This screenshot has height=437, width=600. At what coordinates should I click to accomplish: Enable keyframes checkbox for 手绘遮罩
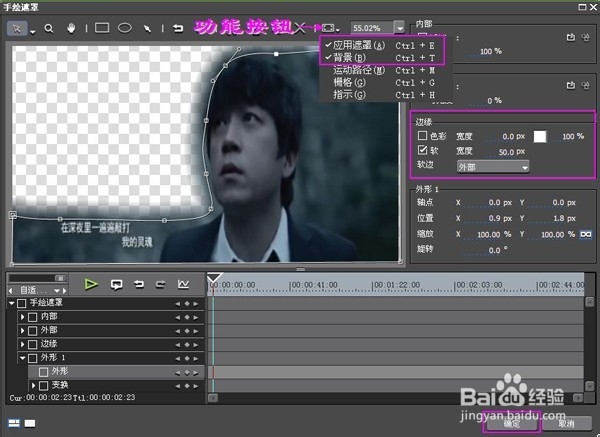(x=22, y=303)
